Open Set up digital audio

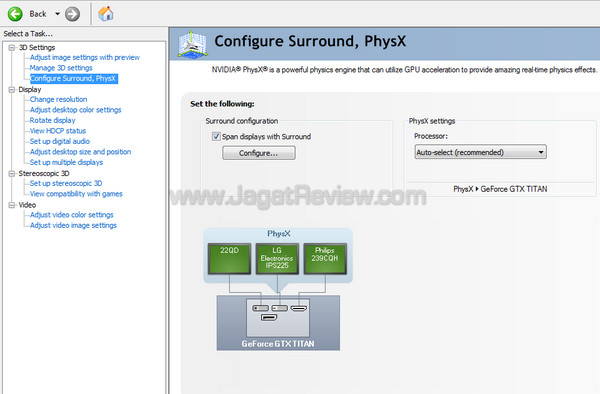60,141
